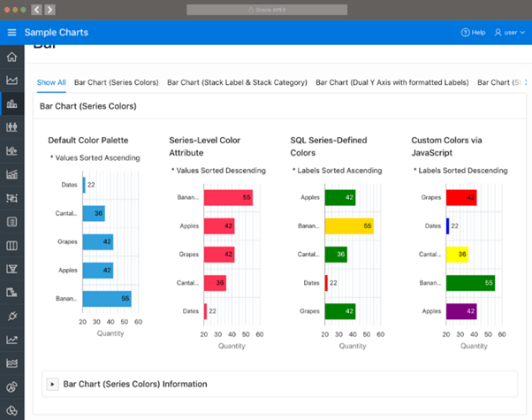
Task: Click the yellow Cantaloupe 36 bar in JavaScript chart
Action: pyautogui.click(x=458, y=255)
